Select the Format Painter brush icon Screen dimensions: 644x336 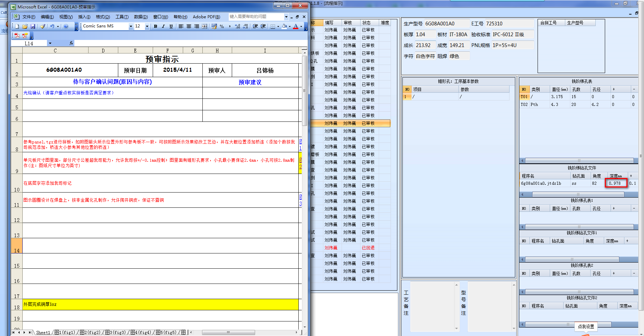click(x=43, y=26)
